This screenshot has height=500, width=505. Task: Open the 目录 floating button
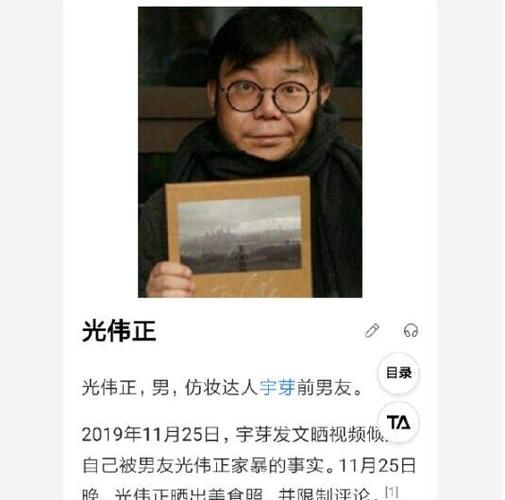[x=398, y=373]
